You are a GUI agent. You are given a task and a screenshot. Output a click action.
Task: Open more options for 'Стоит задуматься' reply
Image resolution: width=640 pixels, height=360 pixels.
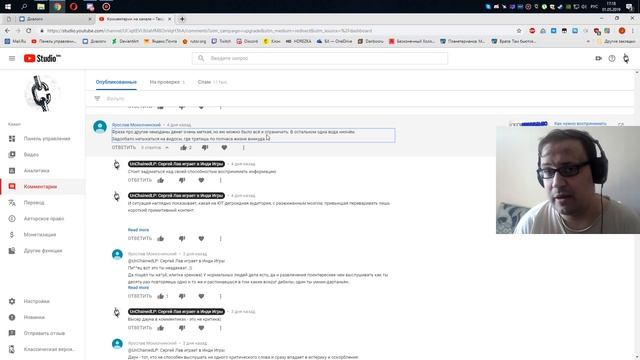[220, 180]
